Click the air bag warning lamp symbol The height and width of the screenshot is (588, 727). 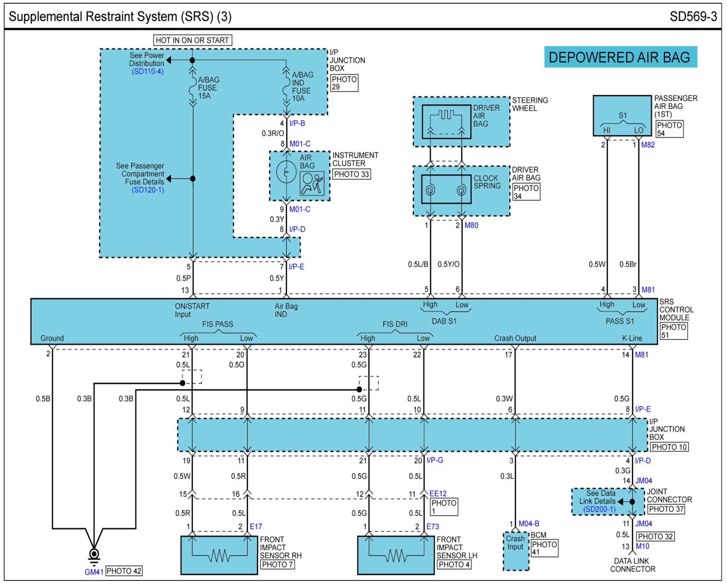tap(286, 172)
